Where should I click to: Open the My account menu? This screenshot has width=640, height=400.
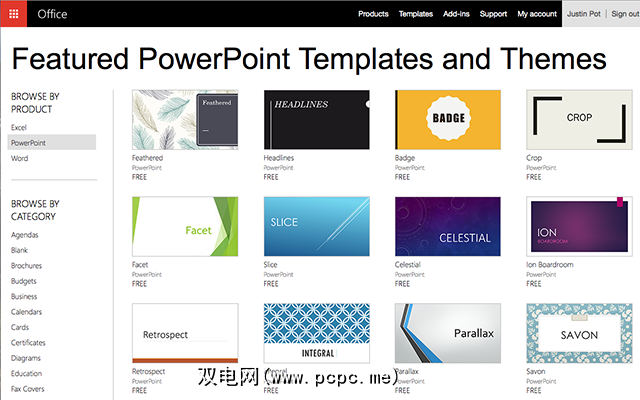tap(537, 14)
